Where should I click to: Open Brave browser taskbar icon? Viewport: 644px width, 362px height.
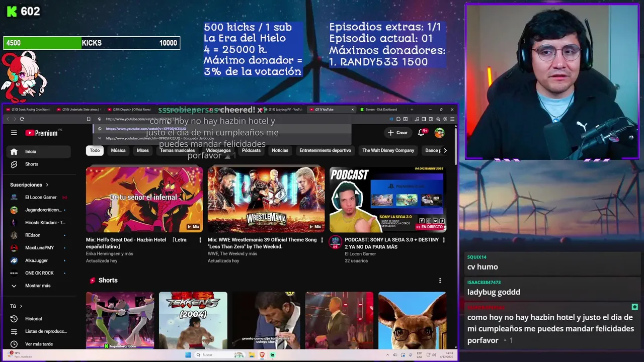pos(262,355)
